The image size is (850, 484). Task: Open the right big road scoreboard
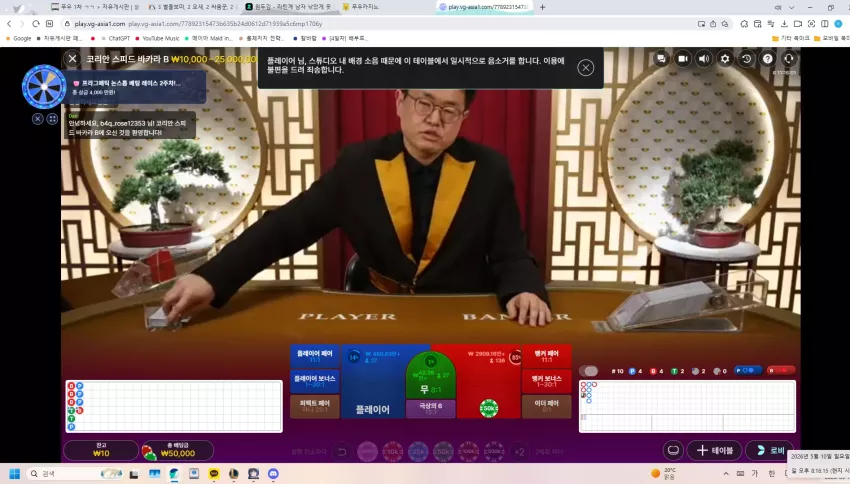pos(687,406)
